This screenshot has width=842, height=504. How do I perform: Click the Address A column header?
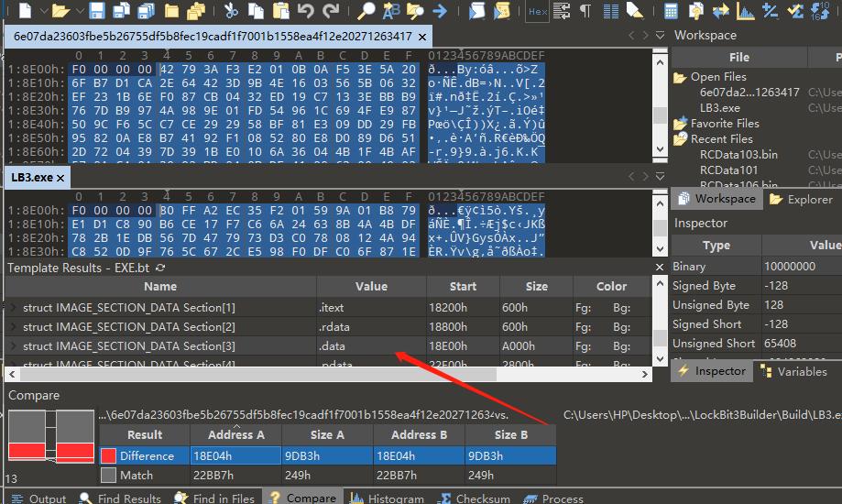point(235,434)
